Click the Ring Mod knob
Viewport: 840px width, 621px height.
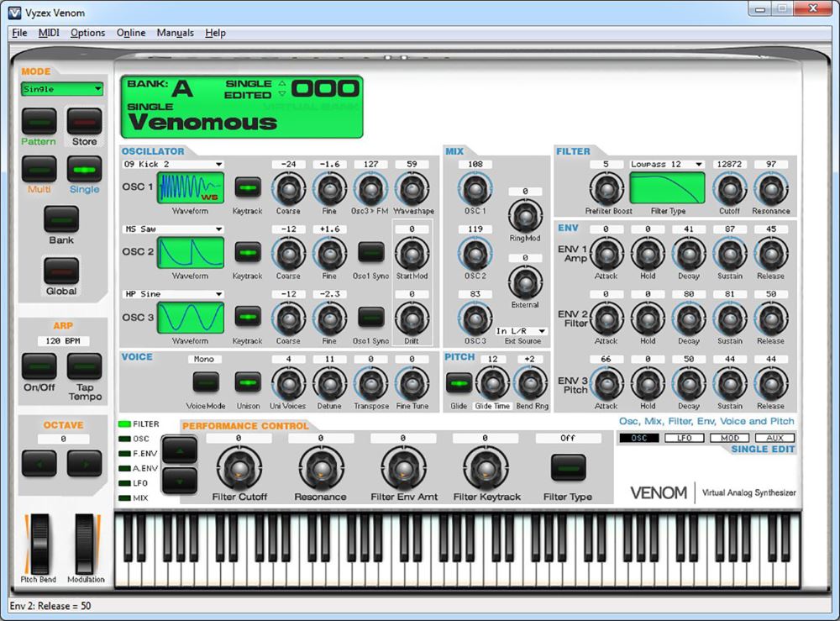[x=525, y=215]
